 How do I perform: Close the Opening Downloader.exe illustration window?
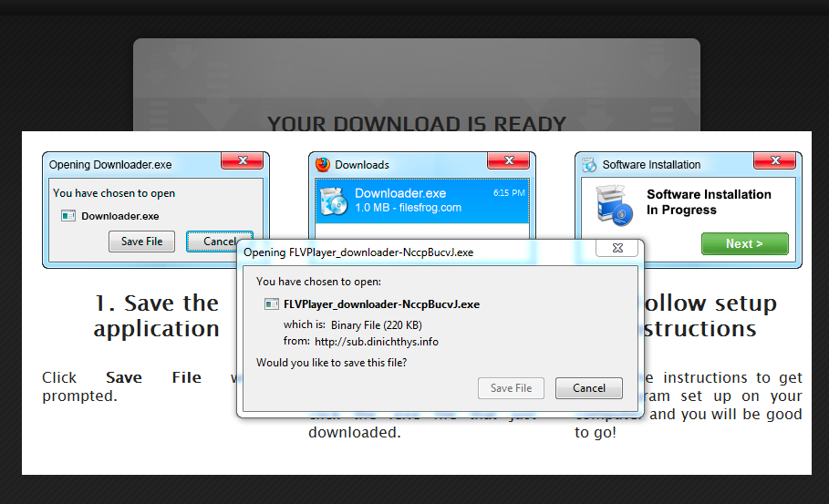243,160
